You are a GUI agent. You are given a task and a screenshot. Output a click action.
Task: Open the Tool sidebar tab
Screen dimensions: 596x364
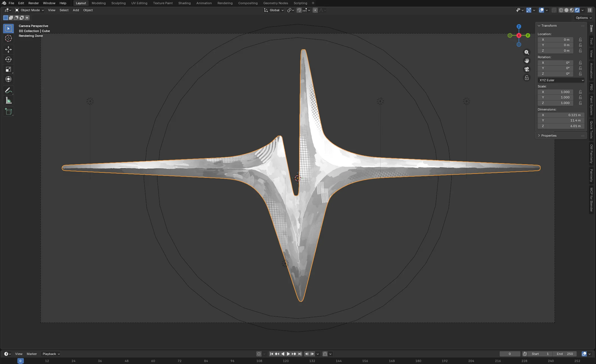pyautogui.click(x=591, y=41)
